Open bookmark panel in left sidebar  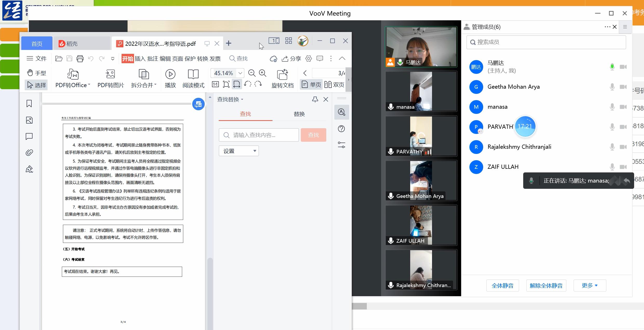[x=29, y=103]
